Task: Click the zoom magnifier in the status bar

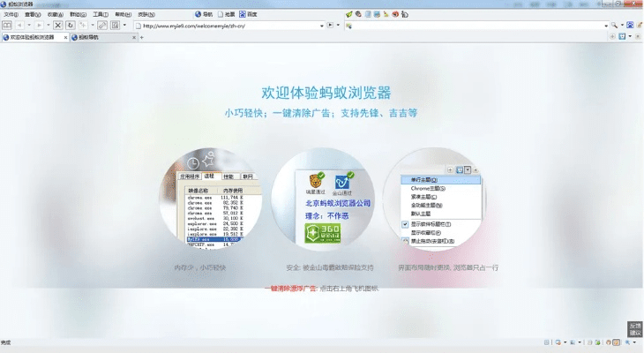Action: [627, 342]
